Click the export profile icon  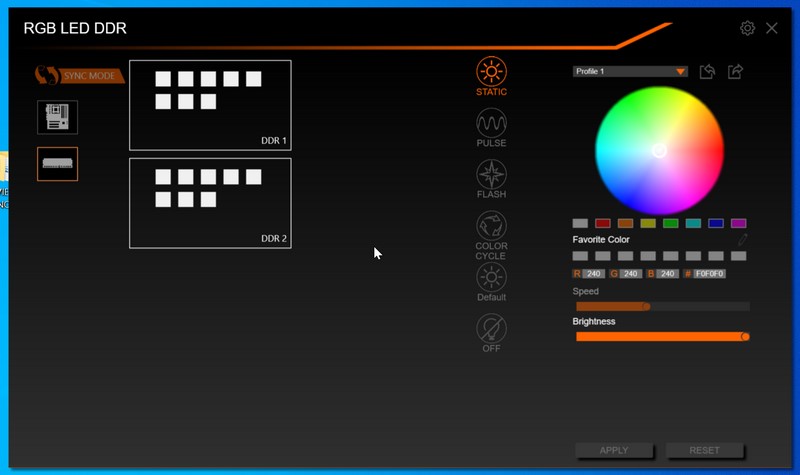(735, 71)
